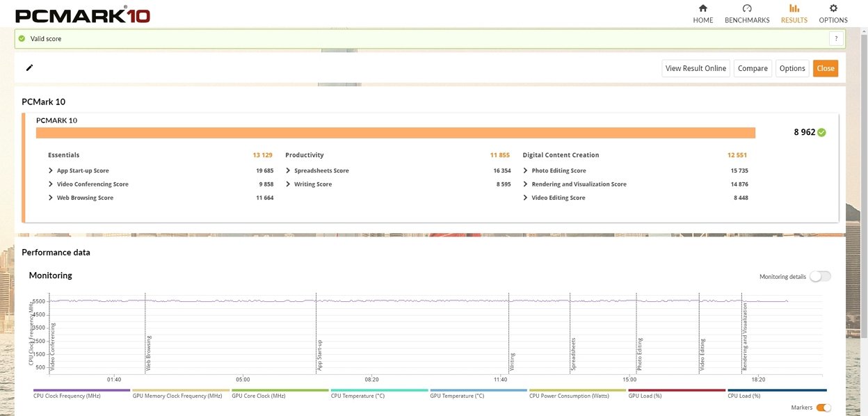Image resolution: width=868 pixels, height=416 pixels.
Task: Enable the Monitoring details toggle
Action: [x=819, y=276]
